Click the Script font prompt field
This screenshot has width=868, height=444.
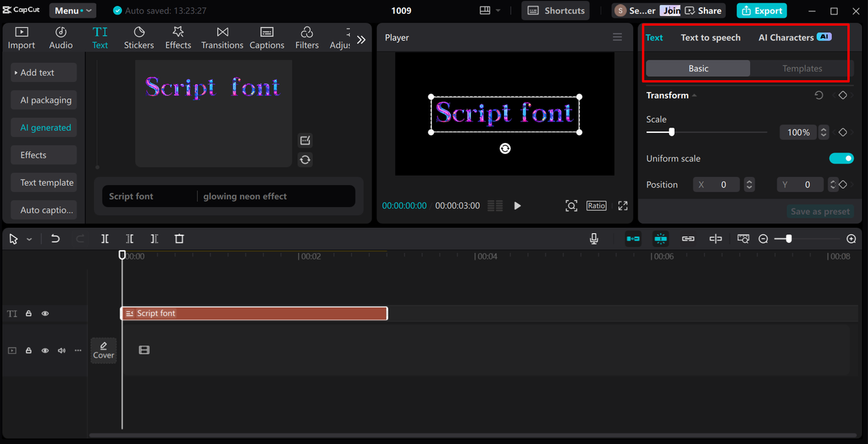[150, 197]
